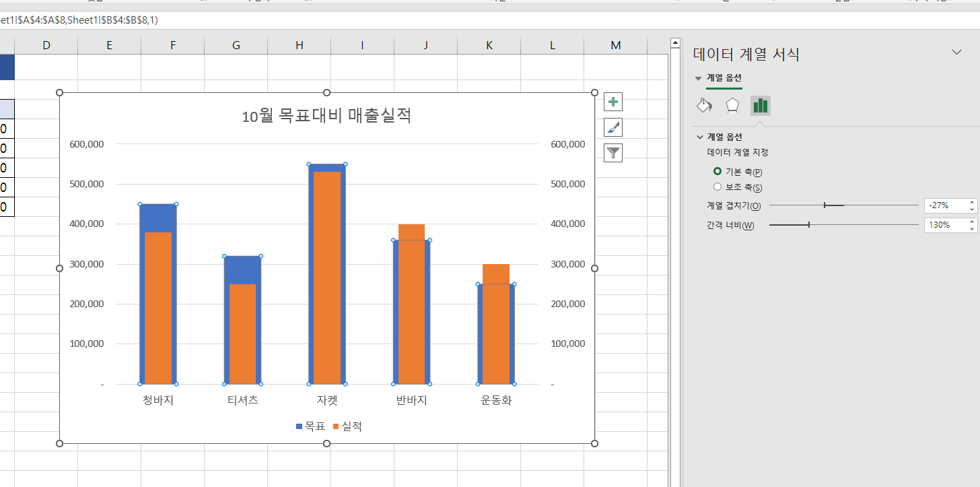Viewport: 980px width, 487px height.
Task: Click the bottom-center chart resize handle
Action: [x=327, y=443]
